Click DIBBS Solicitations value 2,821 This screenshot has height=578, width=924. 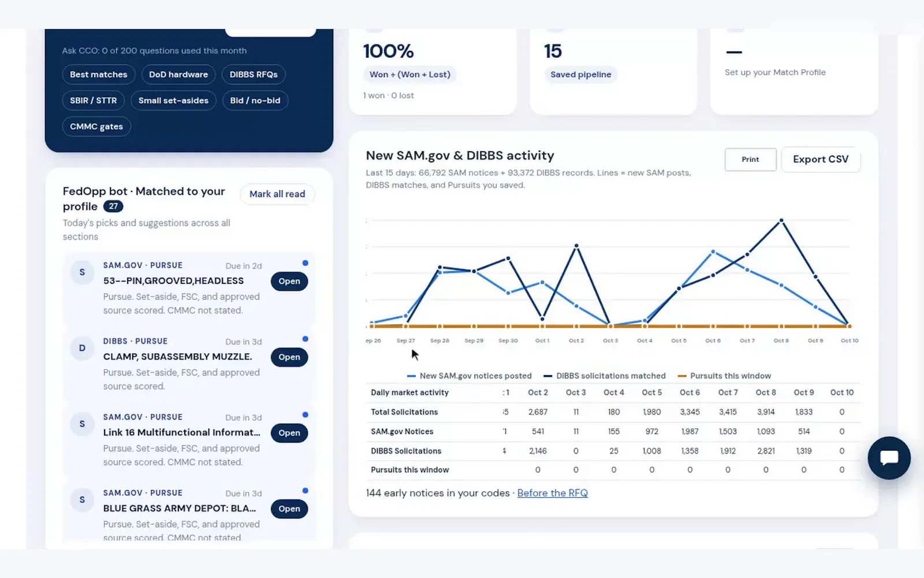click(x=766, y=451)
